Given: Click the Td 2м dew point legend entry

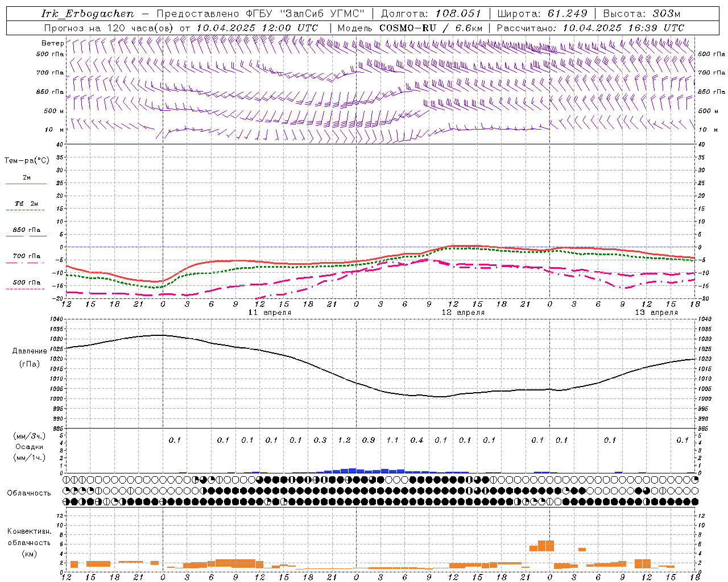Looking at the screenshot, I should [x=26, y=203].
